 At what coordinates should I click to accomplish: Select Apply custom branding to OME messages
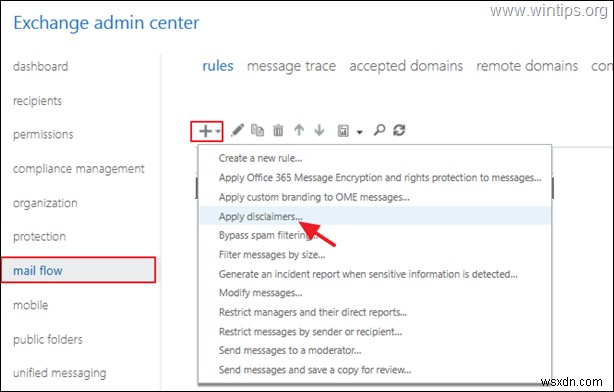point(314,197)
